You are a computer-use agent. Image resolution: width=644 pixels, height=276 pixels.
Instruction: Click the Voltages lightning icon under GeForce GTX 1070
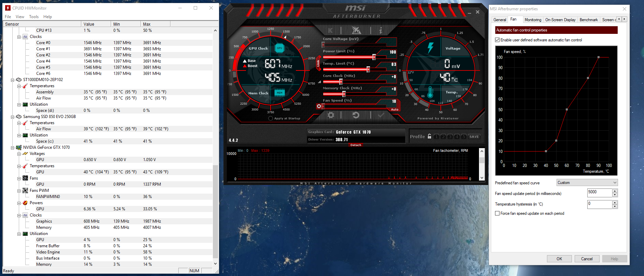(x=25, y=154)
